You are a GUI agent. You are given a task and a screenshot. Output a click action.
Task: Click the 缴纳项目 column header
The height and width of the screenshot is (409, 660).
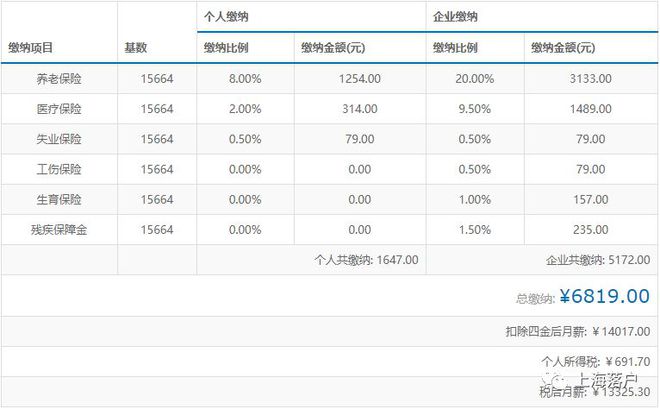coord(30,48)
